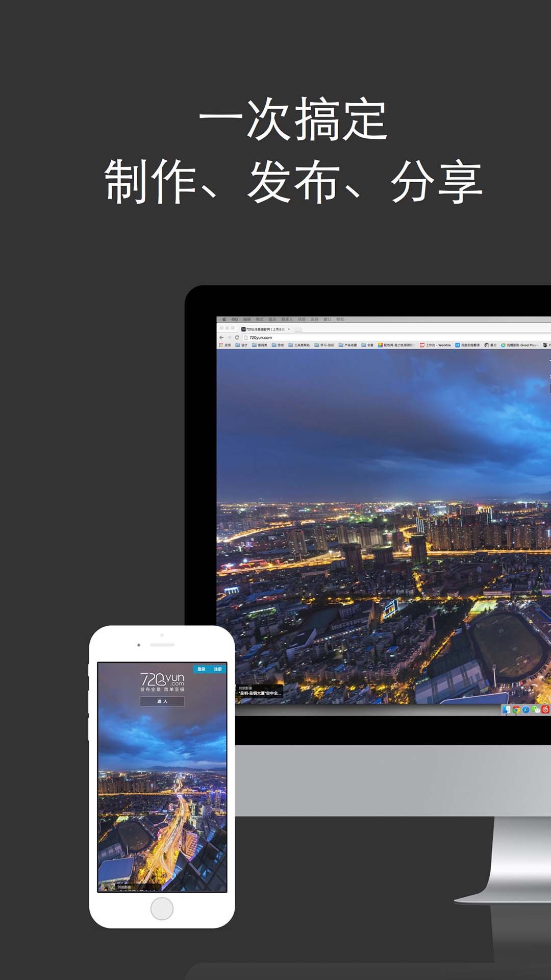This screenshot has height=980, width=551.
Task: Tap 注册 on the phone screen
Action: coord(218,669)
